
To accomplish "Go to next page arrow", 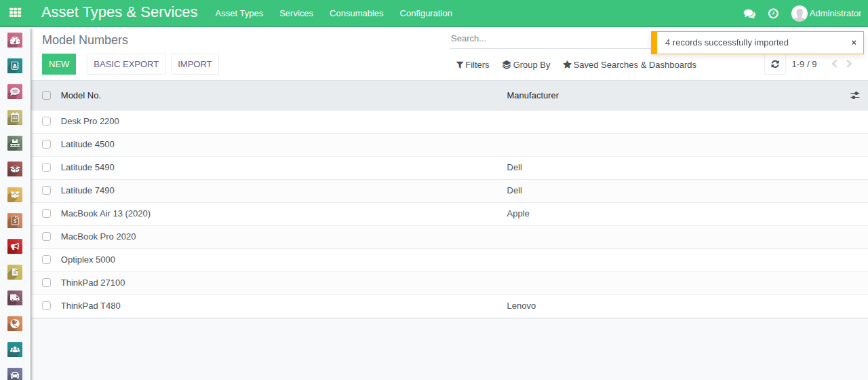I will click(849, 64).
